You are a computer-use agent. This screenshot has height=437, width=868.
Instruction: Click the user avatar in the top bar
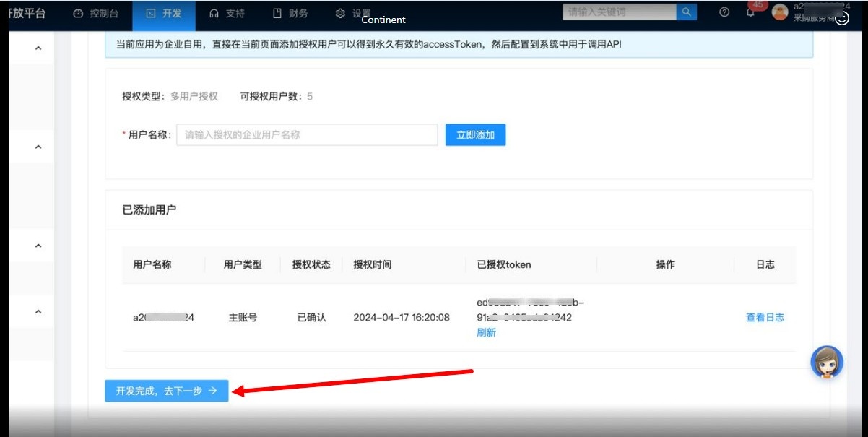(x=780, y=12)
